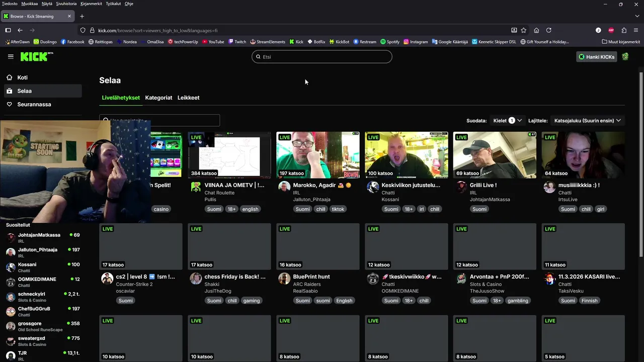644x362 pixels.
Task: Expand the Kielet filter dropdown
Action: pos(507,121)
